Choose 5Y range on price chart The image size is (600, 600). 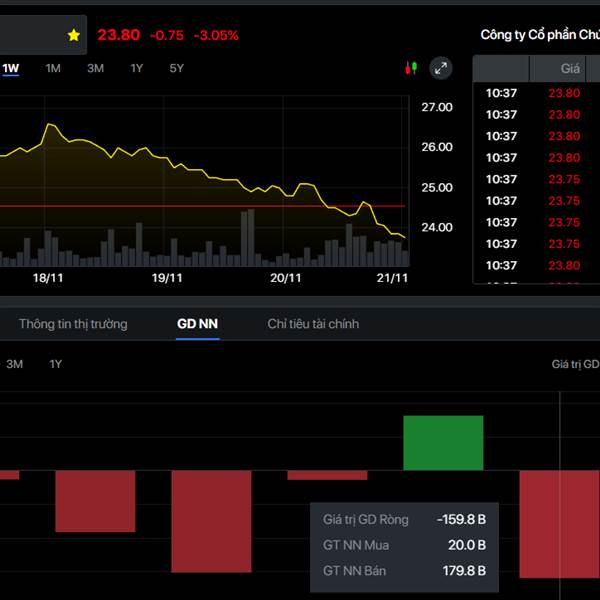point(177,68)
